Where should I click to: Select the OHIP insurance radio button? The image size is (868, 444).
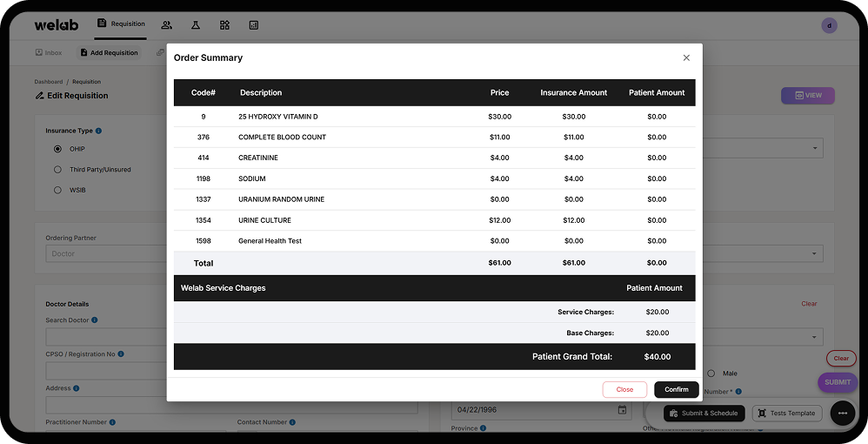tap(57, 149)
